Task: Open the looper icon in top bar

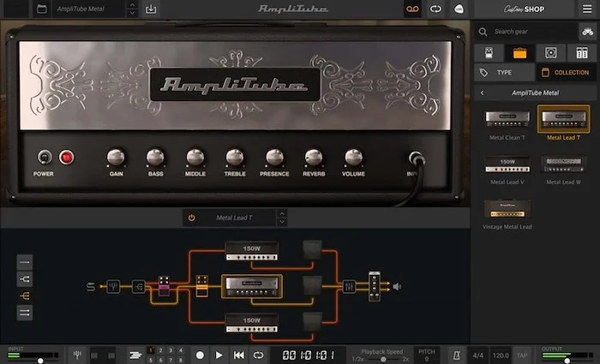Action: pos(435,9)
